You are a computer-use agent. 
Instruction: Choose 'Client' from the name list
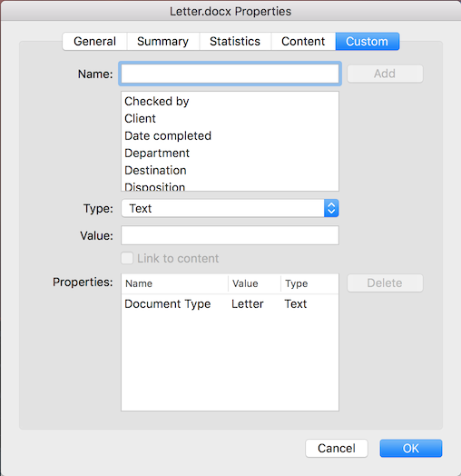pyautogui.click(x=230, y=118)
